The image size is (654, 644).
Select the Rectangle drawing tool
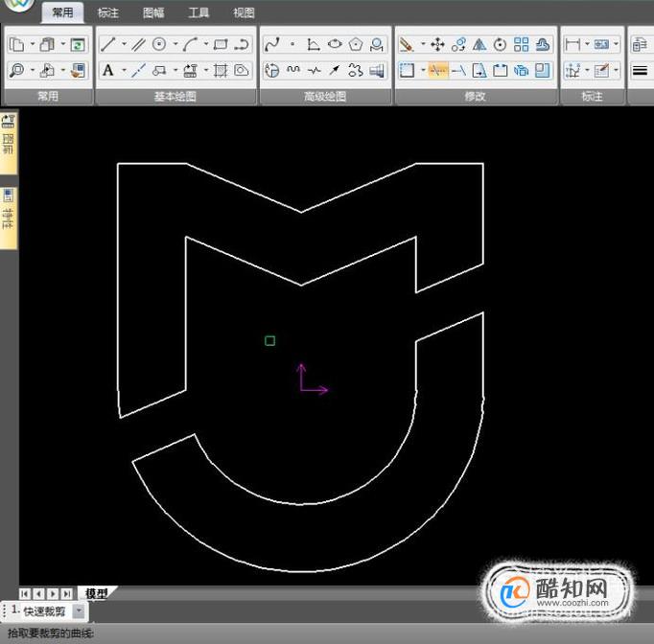[x=221, y=44]
